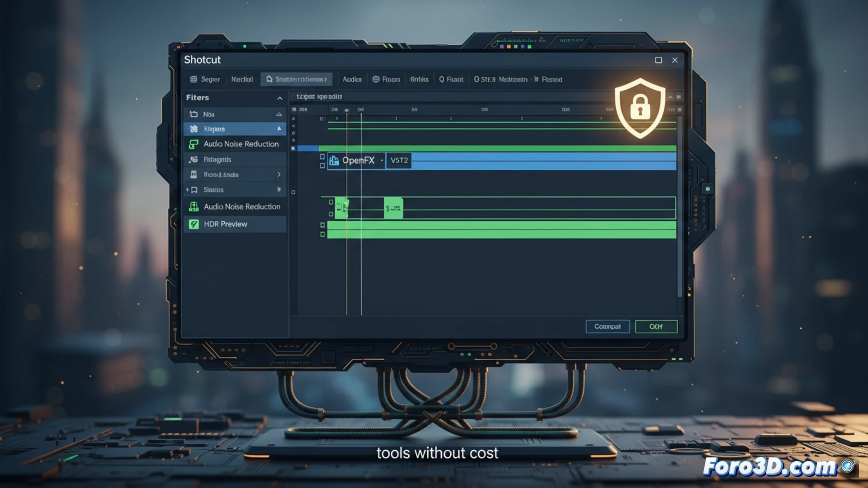
Task: Open the Niedioil menu
Action: tap(242, 79)
